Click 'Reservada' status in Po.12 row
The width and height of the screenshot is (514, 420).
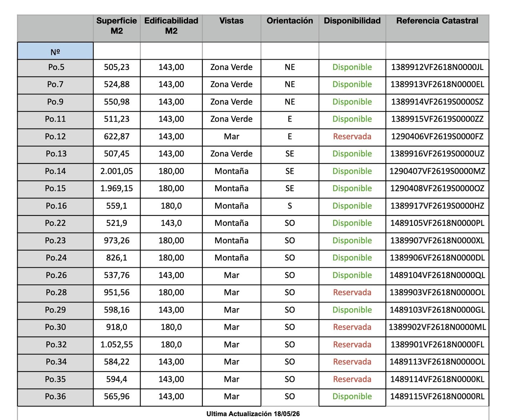click(x=352, y=136)
